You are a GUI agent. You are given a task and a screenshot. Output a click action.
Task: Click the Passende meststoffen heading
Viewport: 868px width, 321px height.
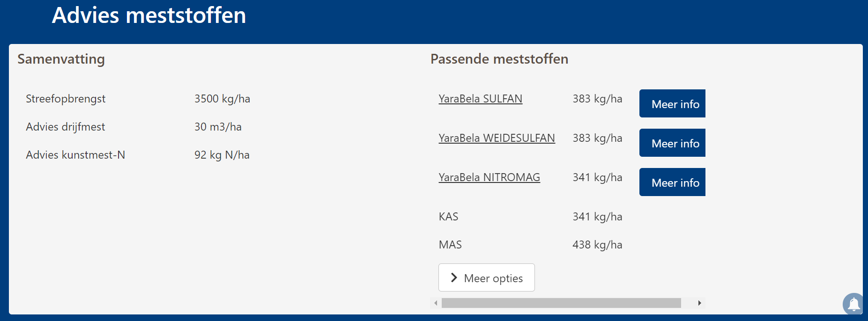tap(499, 59)
